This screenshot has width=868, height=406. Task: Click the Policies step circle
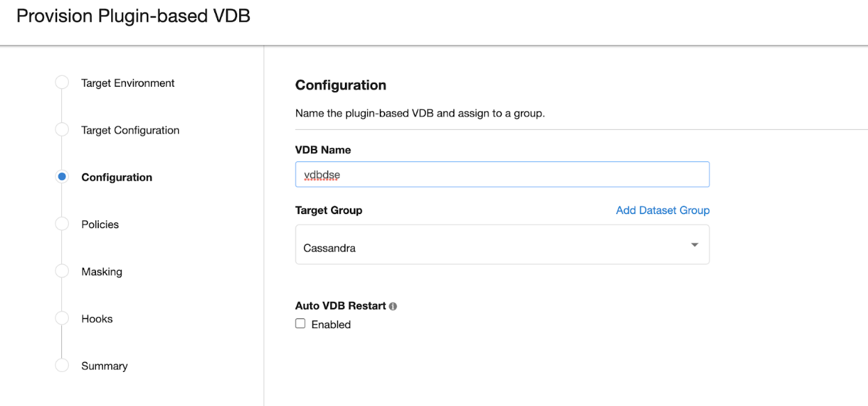click(x=62, y=224)
